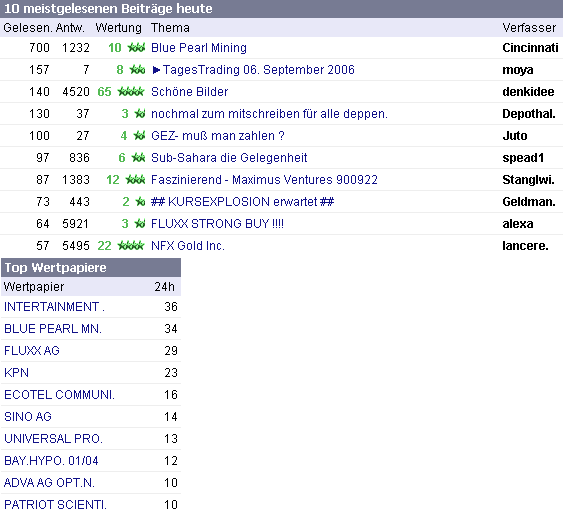This screenshot has height=519, width=563.
Task: Open TagesTrading 06. September 2006 thread
Action: pos(259,69)
